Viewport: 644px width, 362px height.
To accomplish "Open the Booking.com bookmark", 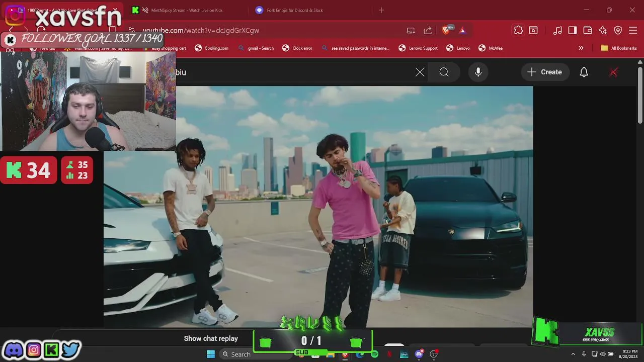I will (212, 48).
